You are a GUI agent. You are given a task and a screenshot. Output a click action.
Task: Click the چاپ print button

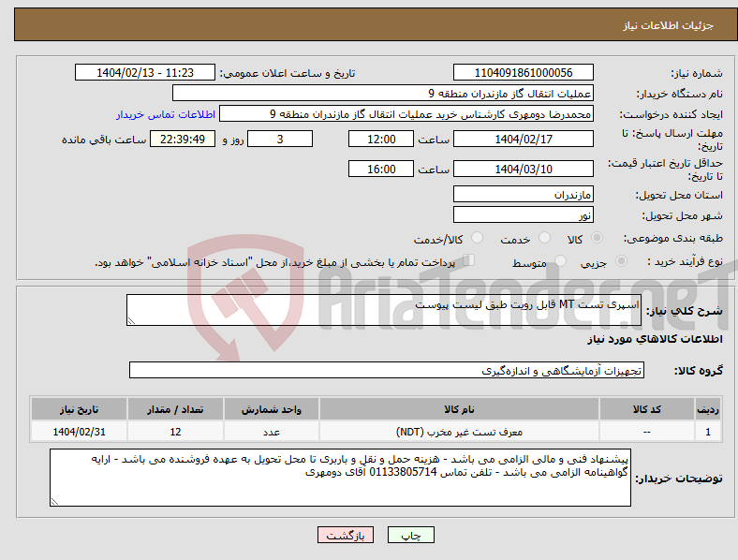(x=411, y=535)
